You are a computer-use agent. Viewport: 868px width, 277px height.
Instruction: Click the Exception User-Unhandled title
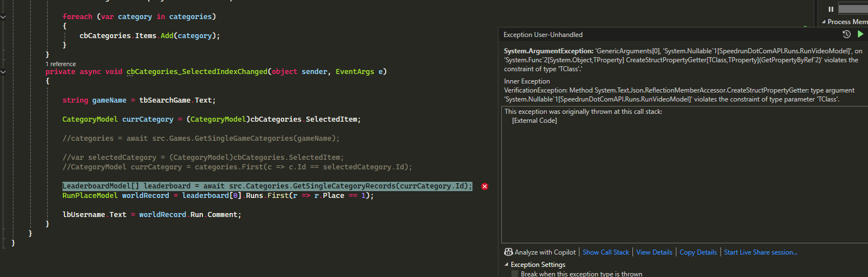tap(543, 35)
